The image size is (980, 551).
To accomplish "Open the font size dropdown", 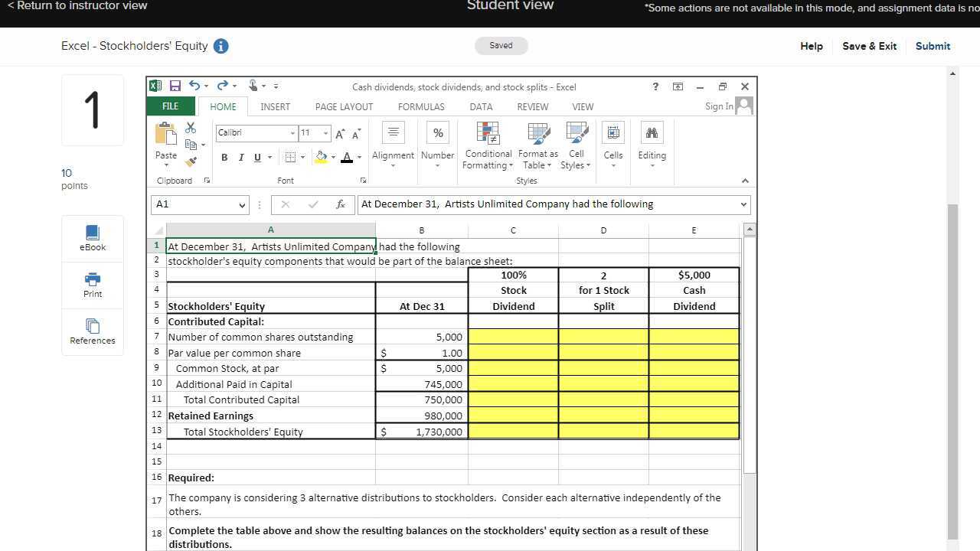I will [325, 133].
